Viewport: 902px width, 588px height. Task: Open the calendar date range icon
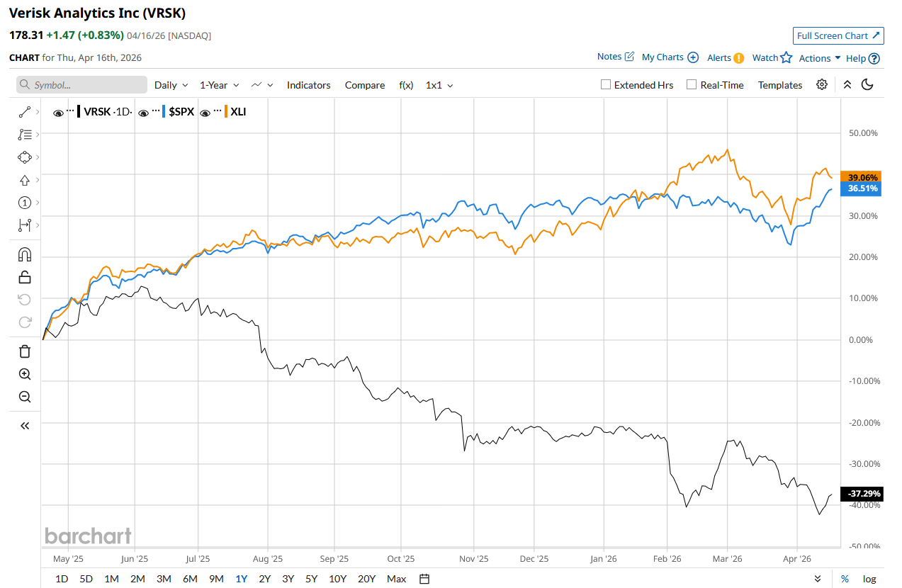[424, 579]
